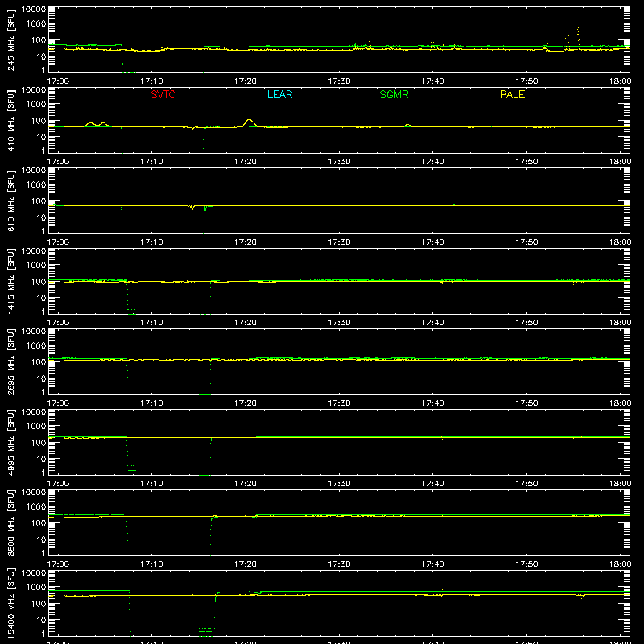Click the 1000 y-axis value on the 410 MHz plot
This screenshot has height=644, width=644.
coord(36,105)
